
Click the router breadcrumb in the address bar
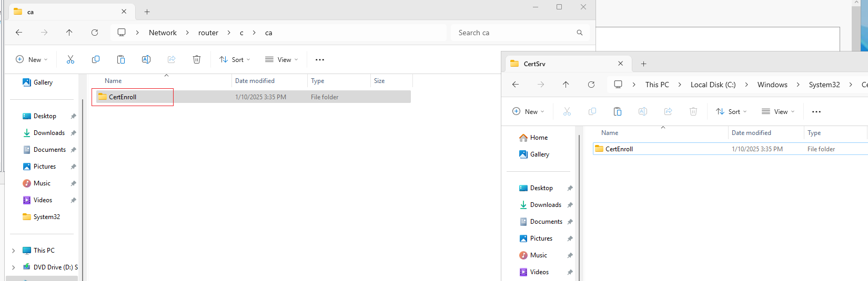point(208,33)
